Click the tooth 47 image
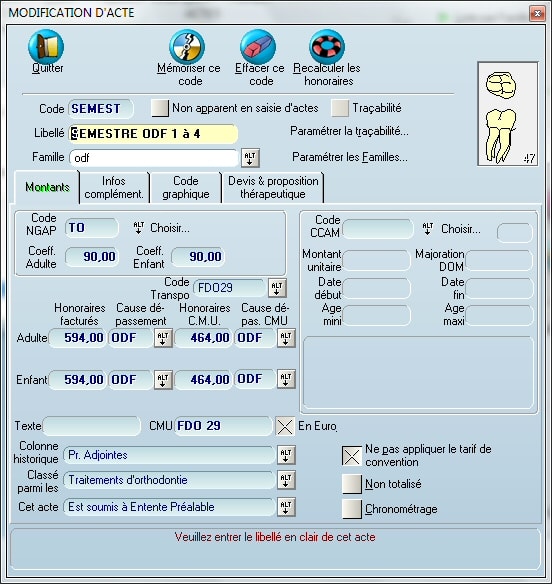This screenshot has height=584, width=552. [x=508, y=114]
